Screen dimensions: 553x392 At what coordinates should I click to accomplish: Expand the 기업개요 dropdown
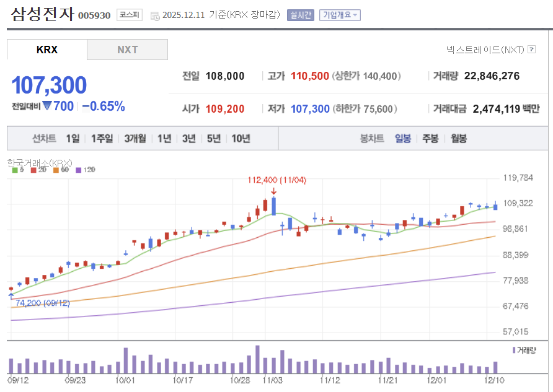click(x=340, y=15)
